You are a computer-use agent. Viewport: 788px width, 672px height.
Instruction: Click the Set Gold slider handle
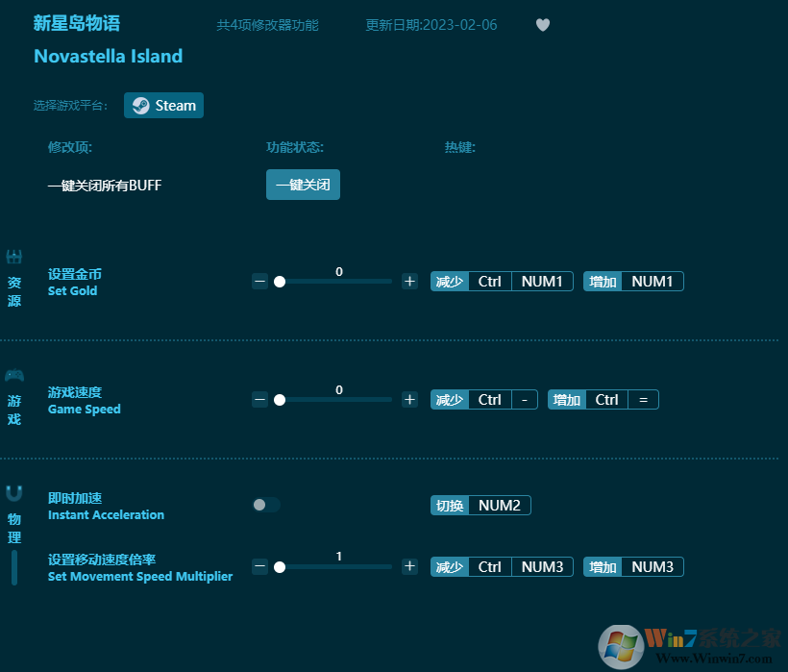click(x=280, y=282)
